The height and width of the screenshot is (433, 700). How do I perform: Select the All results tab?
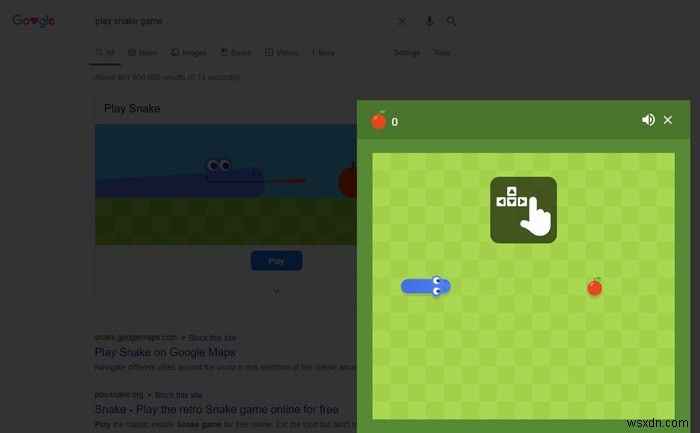point(105,53)
